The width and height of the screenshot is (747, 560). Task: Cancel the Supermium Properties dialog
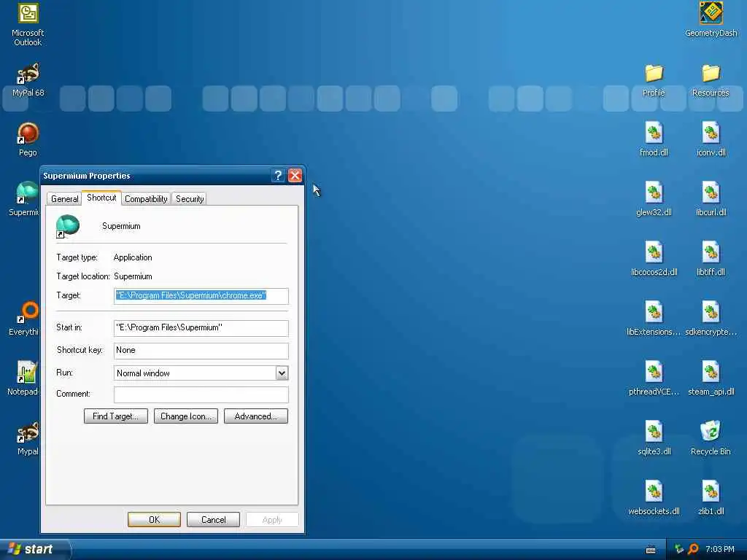tap(214, 519)
